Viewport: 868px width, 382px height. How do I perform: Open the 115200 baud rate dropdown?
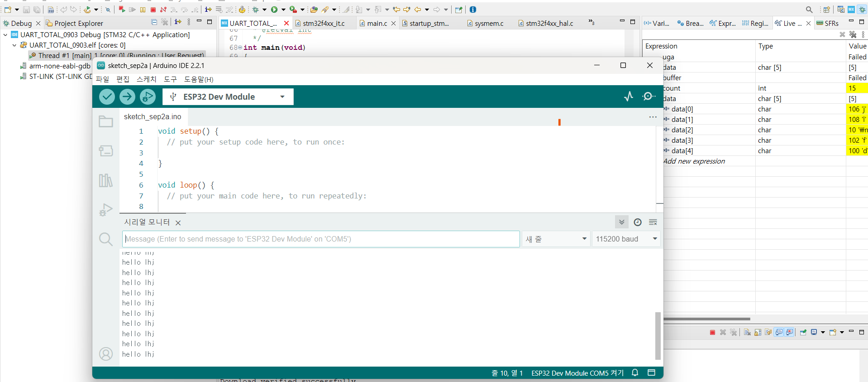626,239
